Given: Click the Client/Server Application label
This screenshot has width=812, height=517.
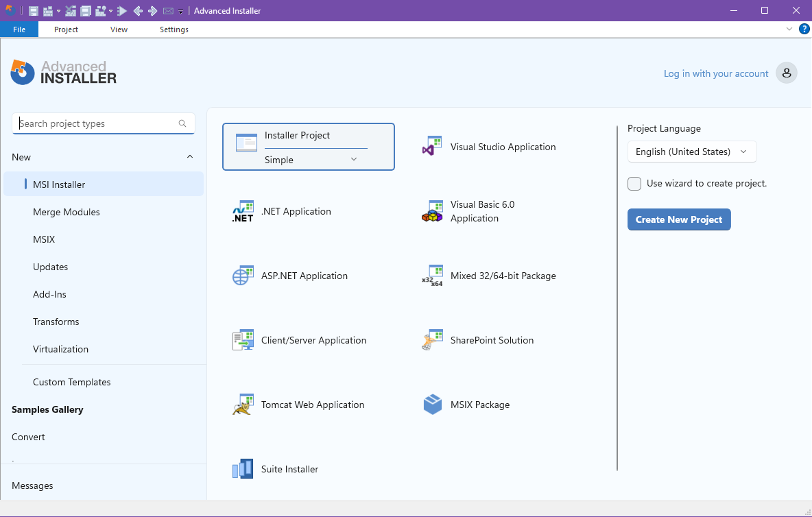Looking at the screenshot, I should tap(314, 340).
